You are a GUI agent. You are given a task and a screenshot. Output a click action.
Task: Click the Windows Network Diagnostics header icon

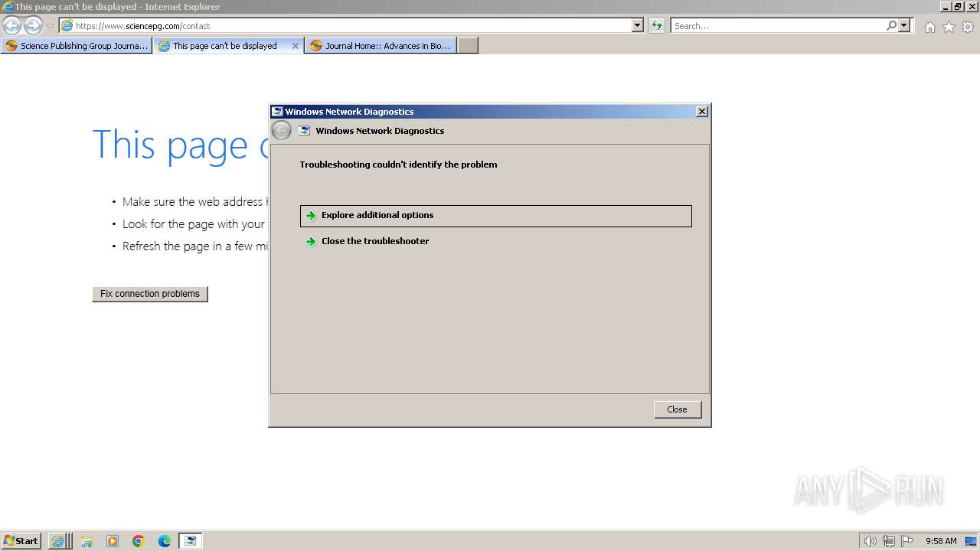304,131
